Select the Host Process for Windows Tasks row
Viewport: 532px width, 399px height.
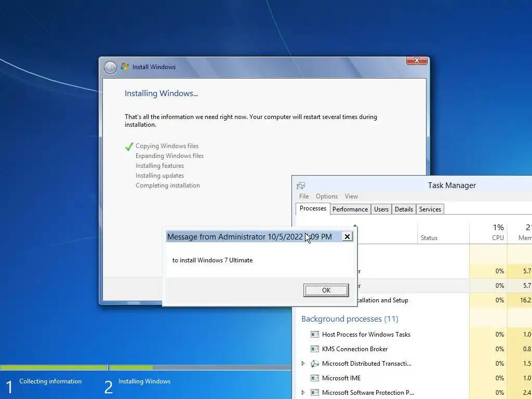tap(414, 335)
